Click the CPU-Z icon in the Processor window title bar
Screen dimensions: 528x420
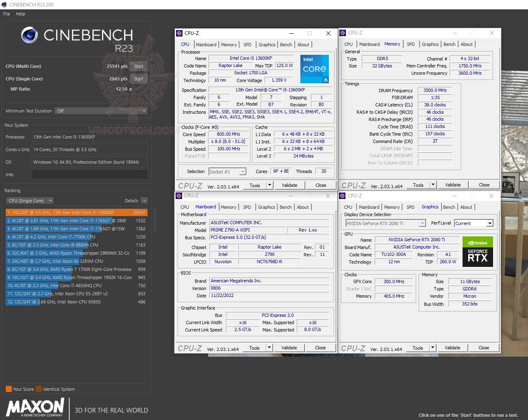(x=179, y=33)
